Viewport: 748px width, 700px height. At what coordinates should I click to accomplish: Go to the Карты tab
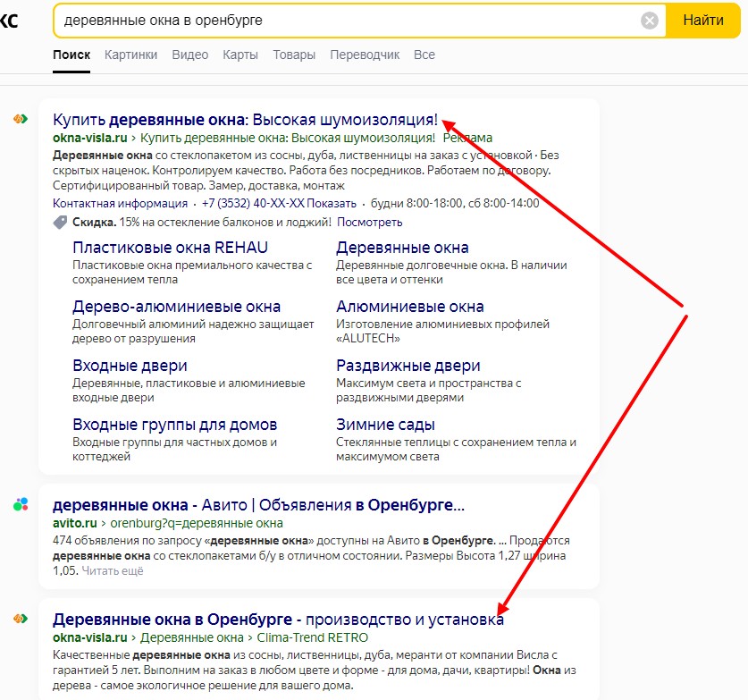[x=240, y=55]
